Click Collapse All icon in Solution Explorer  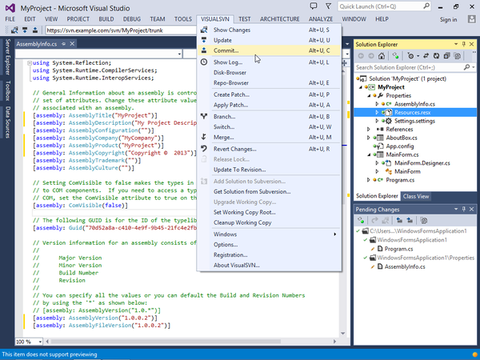pyautogui.click(x=447, y=56)
